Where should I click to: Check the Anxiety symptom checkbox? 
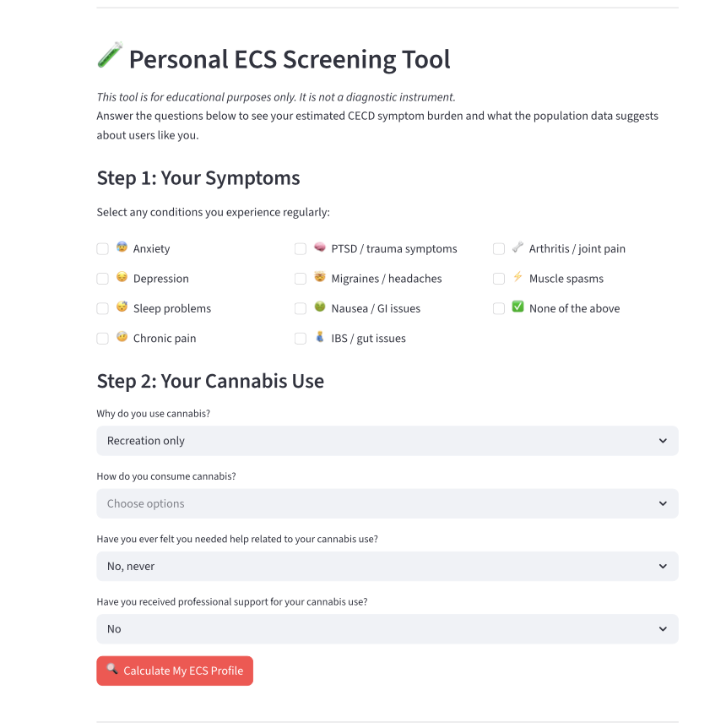(102, 248)
